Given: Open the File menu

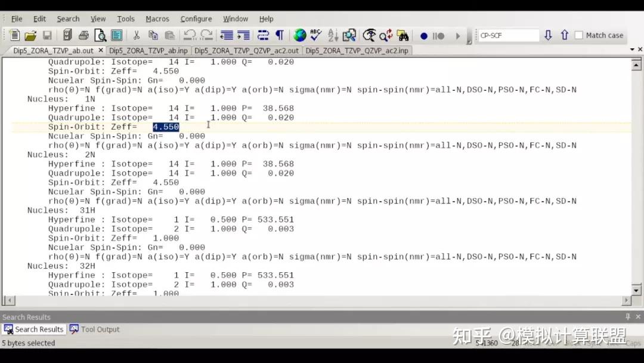Looking at the screenshot, I should (x=17, y=19).
